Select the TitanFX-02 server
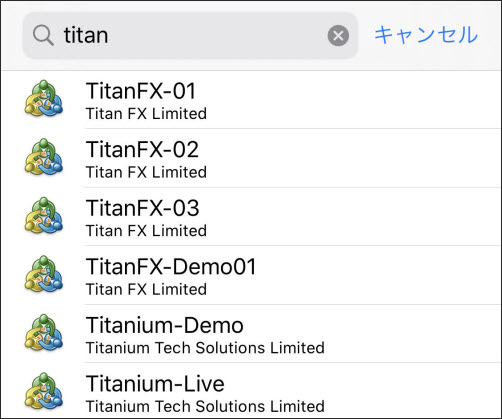Viewport: 502px width, 419px height. coord(251,158)
